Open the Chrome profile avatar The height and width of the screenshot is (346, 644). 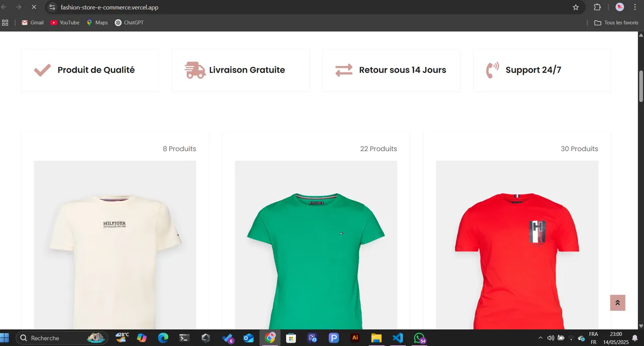click(620, 7)
